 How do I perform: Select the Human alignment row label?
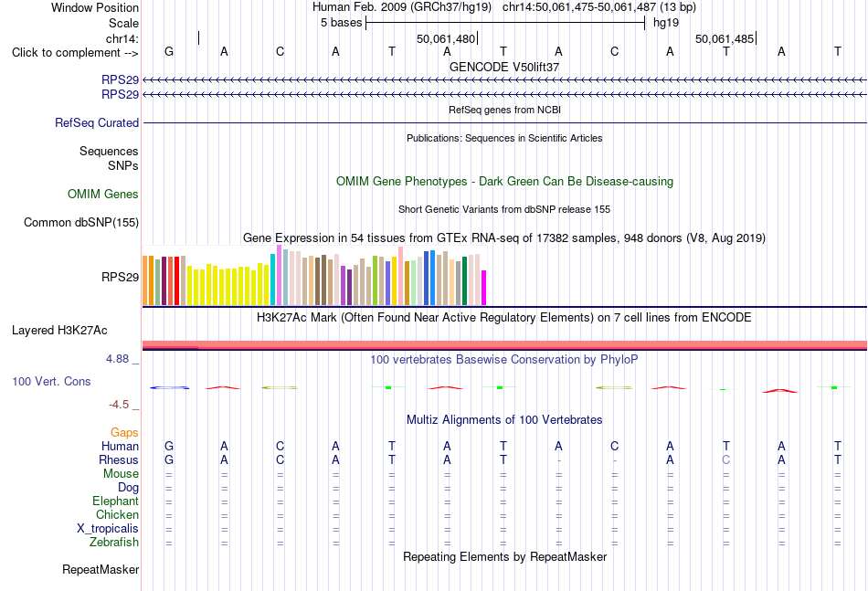pyautogui.click(x=120, y=446)
